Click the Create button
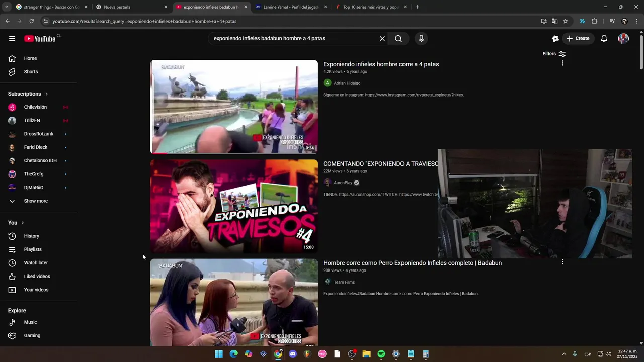 pos(578,39)
